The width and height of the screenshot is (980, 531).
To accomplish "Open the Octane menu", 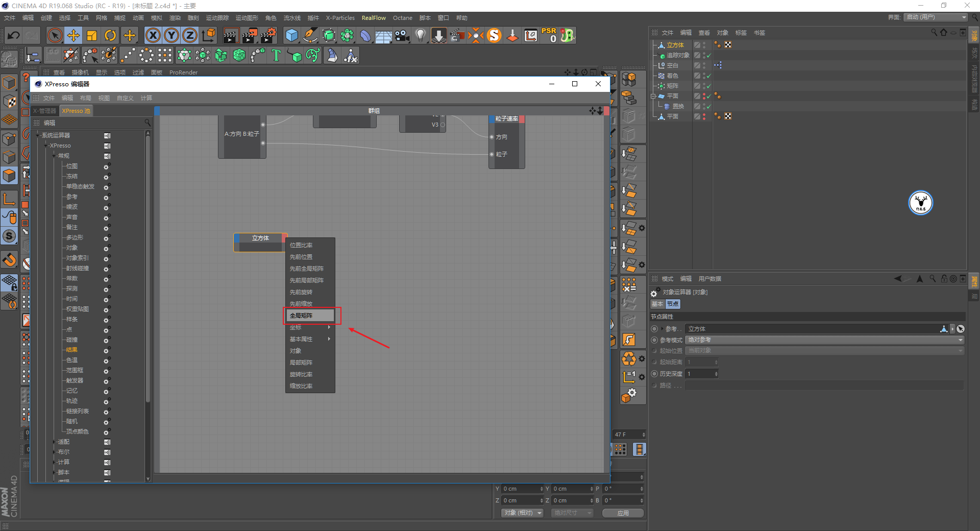I will (402, 18).
